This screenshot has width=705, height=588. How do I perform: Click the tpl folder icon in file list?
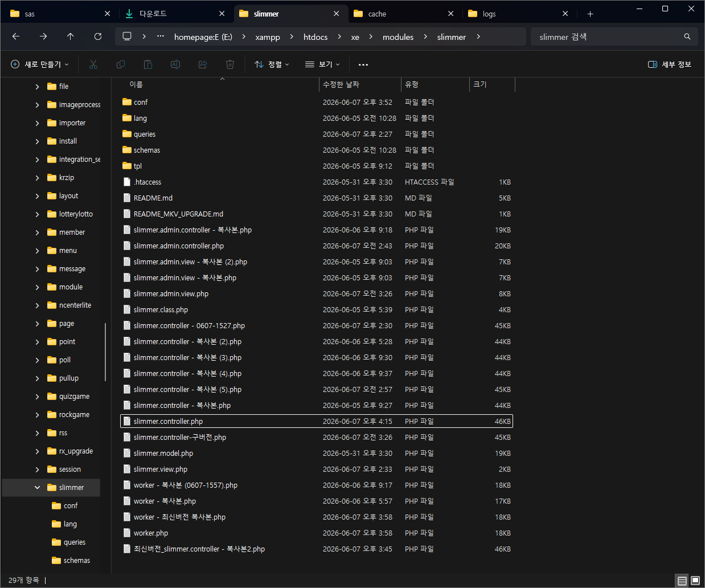127,166
